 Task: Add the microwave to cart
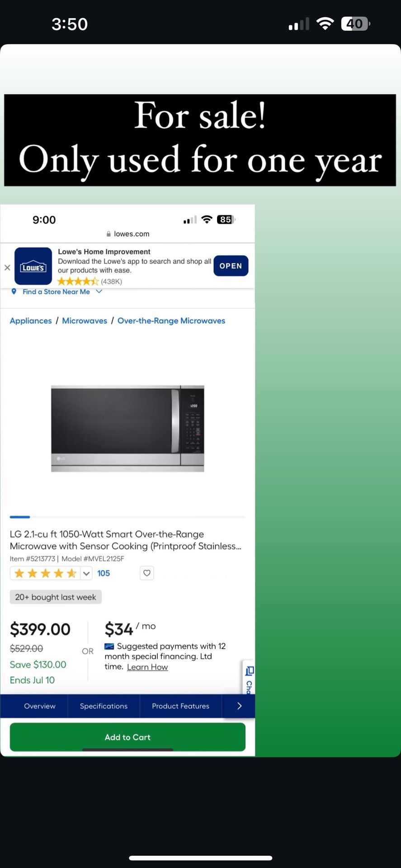coord(127,737)
